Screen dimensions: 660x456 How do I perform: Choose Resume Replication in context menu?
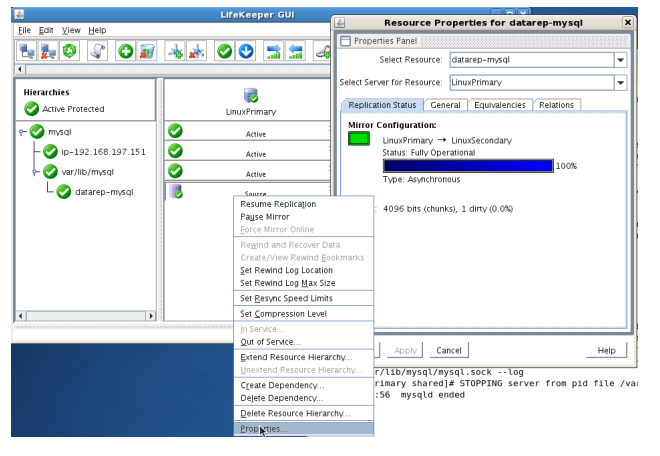[x=303, y=204]
